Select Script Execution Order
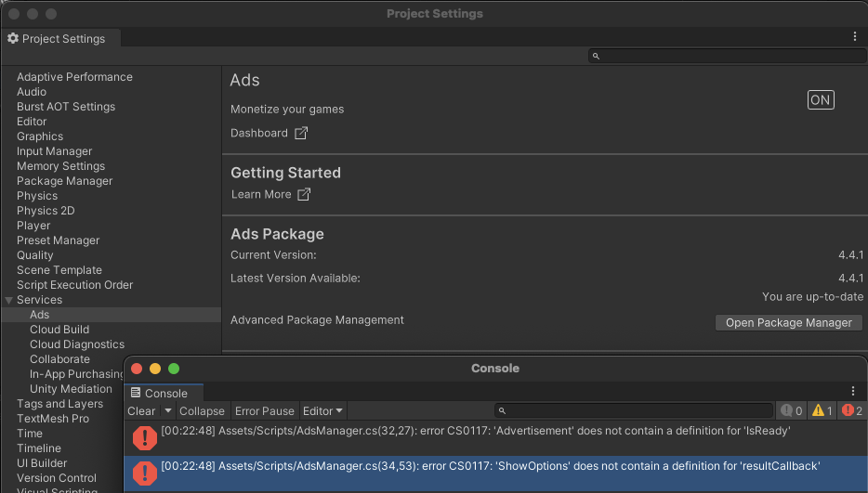The height and width of the screenshot is (493, 868). [x=74, y=285]
